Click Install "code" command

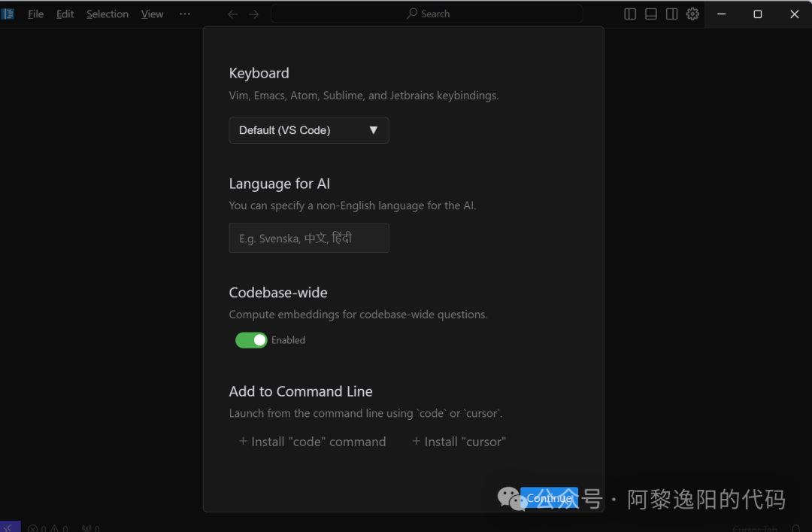click(x=312, y=441)
